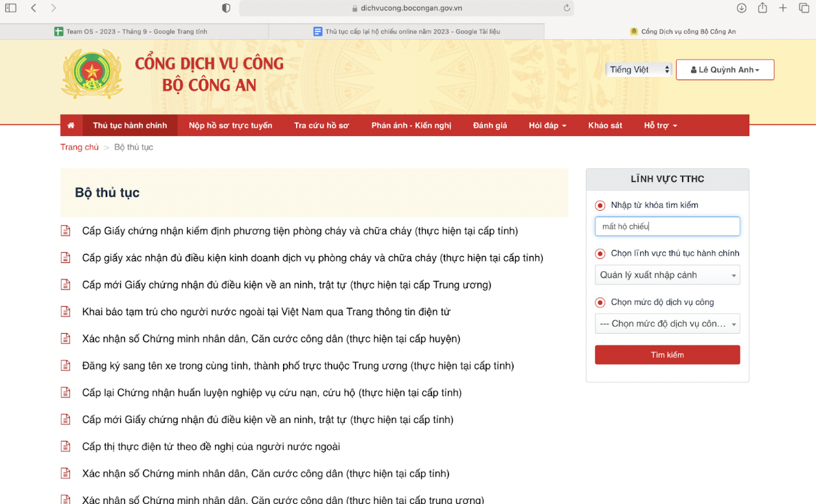816x504 pixels.
Task: Expand the Lê Quỳnh Anh account menu
Action: (725, 70)
